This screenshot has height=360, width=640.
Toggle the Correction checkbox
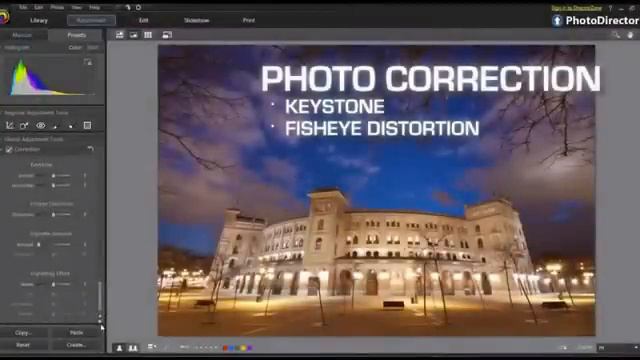point(9,150)
